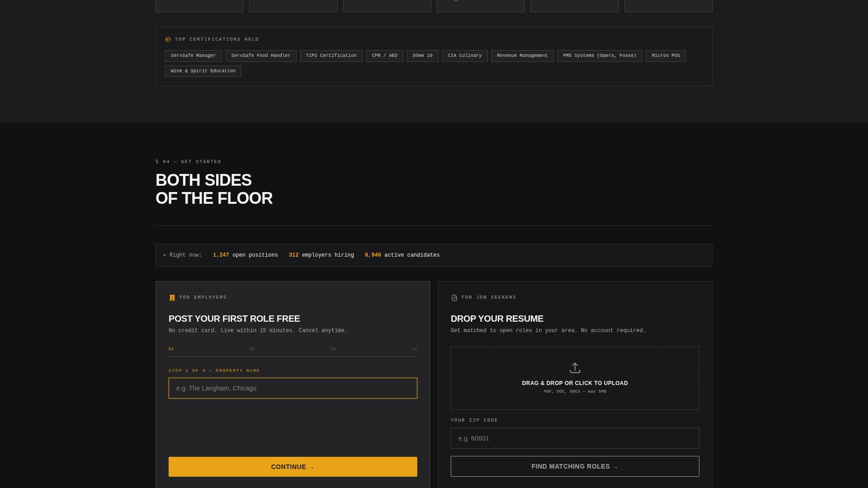Toggle the ServSafe Manager certification chip
Screen dimensions: 868x488
pyautogui.click(x=193, y=56)
